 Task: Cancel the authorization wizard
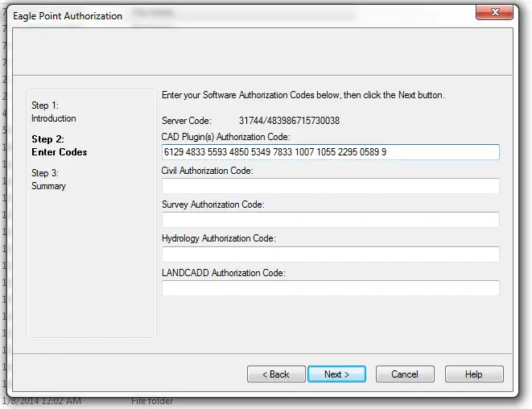405,374
